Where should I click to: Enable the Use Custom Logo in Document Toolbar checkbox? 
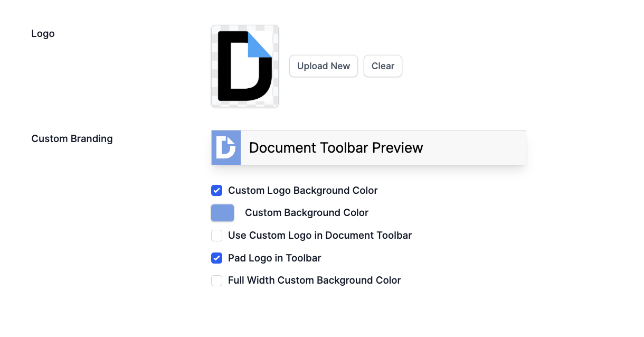216,235
